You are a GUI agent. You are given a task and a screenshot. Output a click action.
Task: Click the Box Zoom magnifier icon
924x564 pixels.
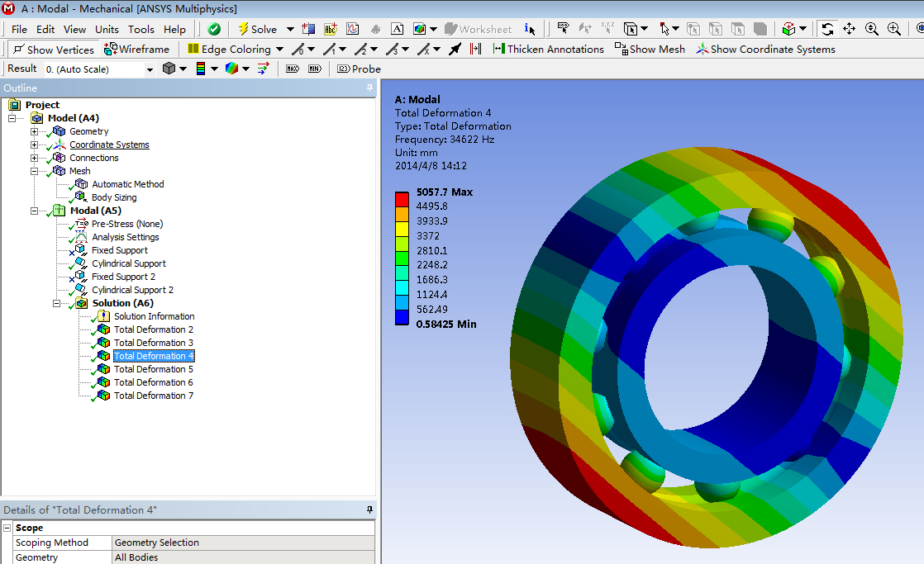894,29
